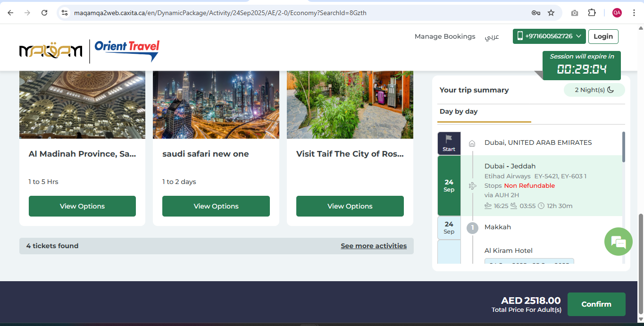Screen dimensions: 644x326
Task: Click See more activities link
Action: (x=373, y=246)
